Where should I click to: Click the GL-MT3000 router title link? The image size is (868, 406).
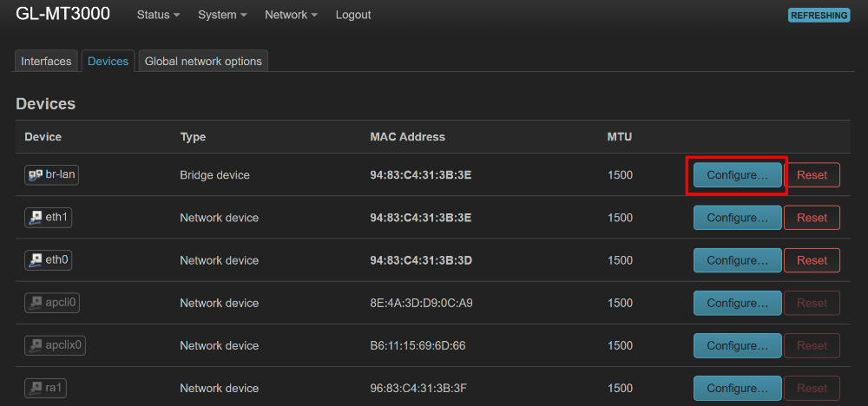coord(62,15)
